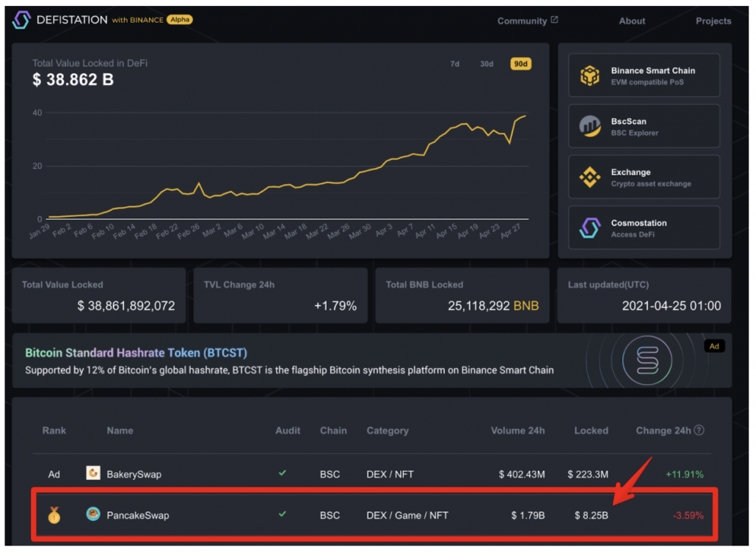The image size is (756, 553).
Task: Open the PancakeSwap project row
Action: point(374,515)
